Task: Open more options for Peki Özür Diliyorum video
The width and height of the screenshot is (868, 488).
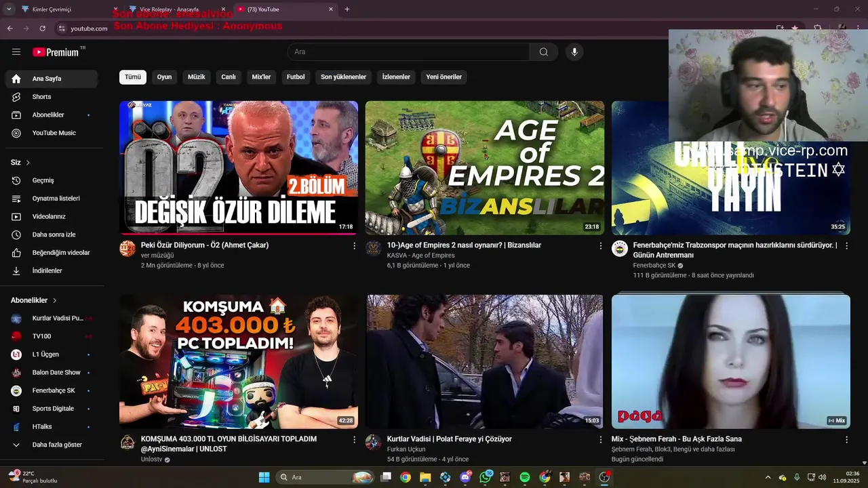Action: pos(354,246)
